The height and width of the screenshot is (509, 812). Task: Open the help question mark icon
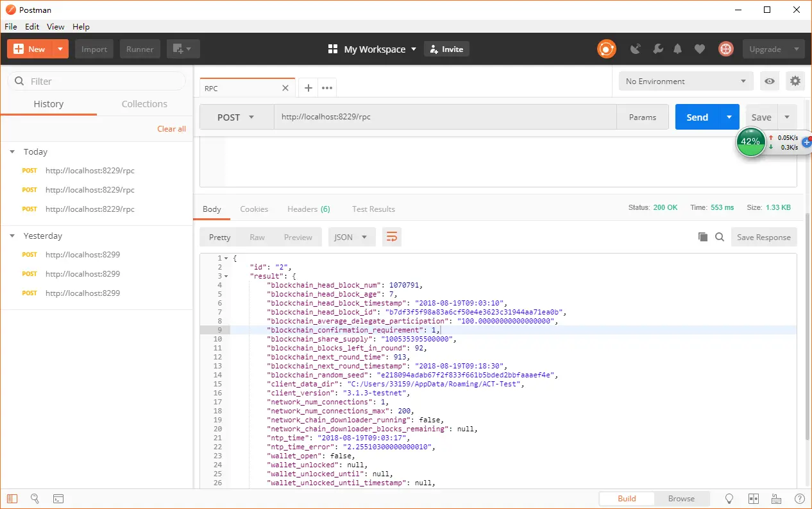[799, 499]
